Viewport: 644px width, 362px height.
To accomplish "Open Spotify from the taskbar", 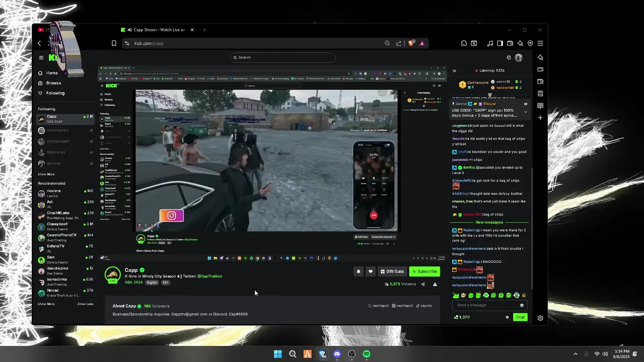I will click(x=367, y=354).
